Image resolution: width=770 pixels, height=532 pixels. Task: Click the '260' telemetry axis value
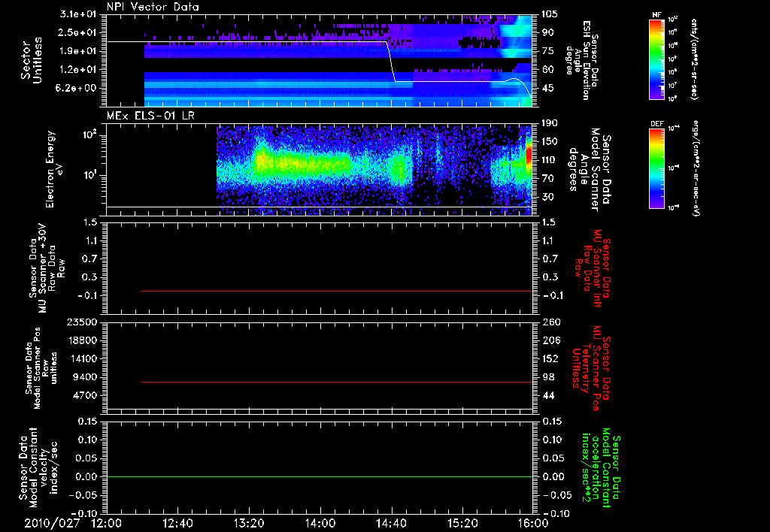click(551, 322)
